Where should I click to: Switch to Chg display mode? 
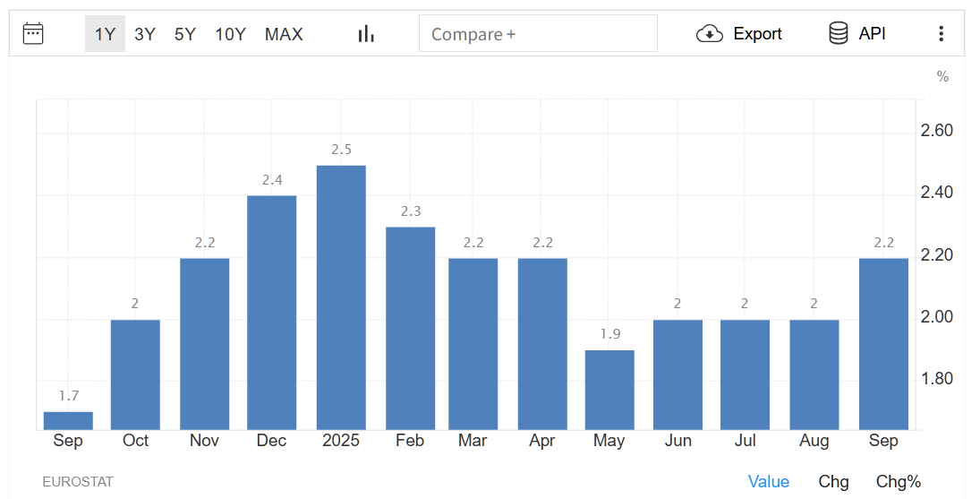[833, 482]
